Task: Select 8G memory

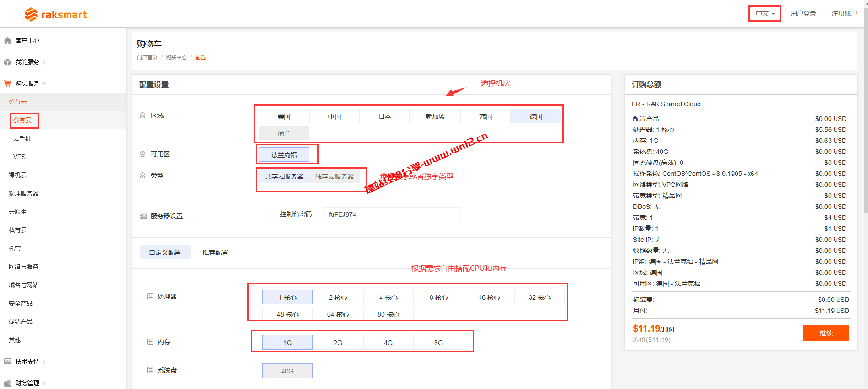Action: (439, 343)
